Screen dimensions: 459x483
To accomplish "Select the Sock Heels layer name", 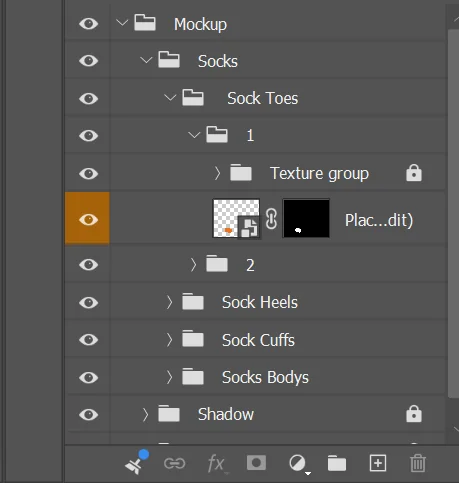I will [260, 302].
